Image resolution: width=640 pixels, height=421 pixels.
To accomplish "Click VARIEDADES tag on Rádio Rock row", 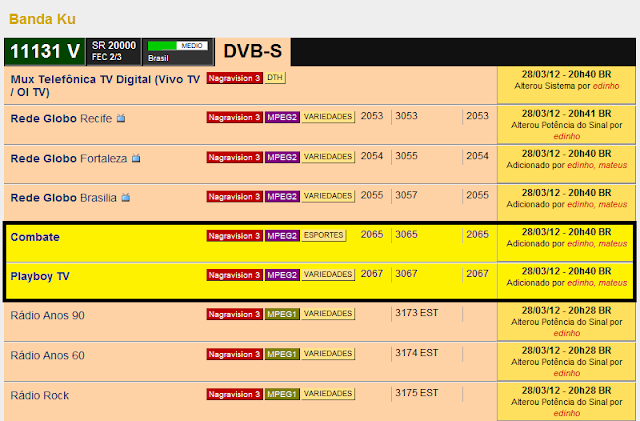I will click(x=328, y=394).
